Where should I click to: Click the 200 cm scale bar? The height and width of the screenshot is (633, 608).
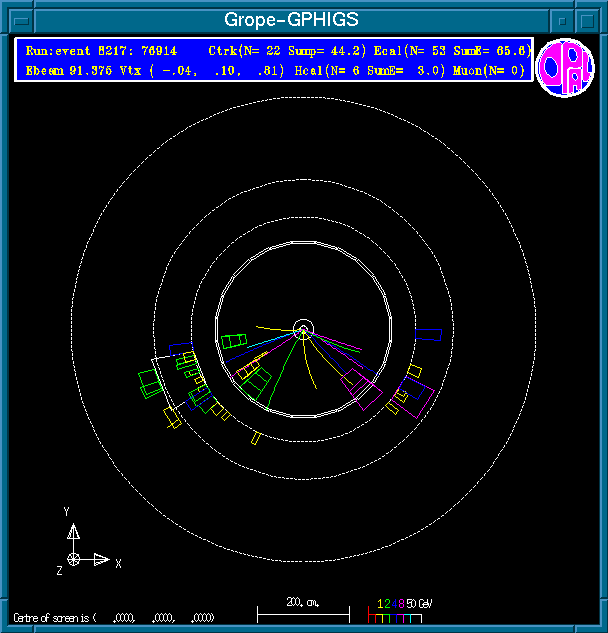(x=303, y=610)
